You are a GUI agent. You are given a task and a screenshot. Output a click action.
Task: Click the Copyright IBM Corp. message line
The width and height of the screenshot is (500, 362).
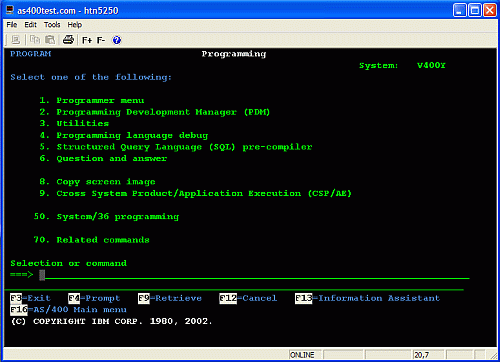click(111, 321)
